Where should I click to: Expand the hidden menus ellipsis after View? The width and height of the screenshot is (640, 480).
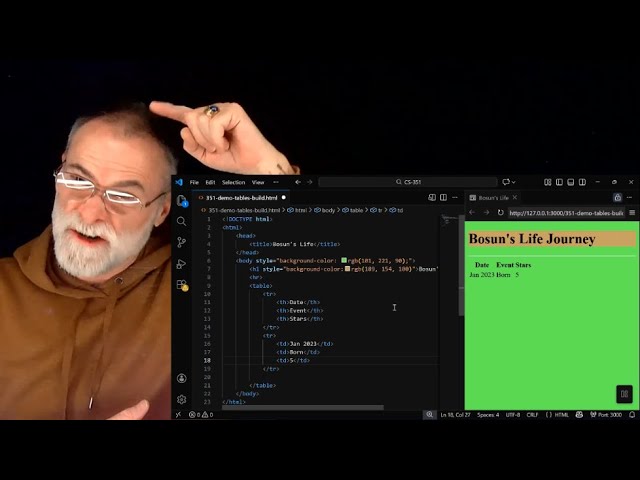click(x=276, y=182)
